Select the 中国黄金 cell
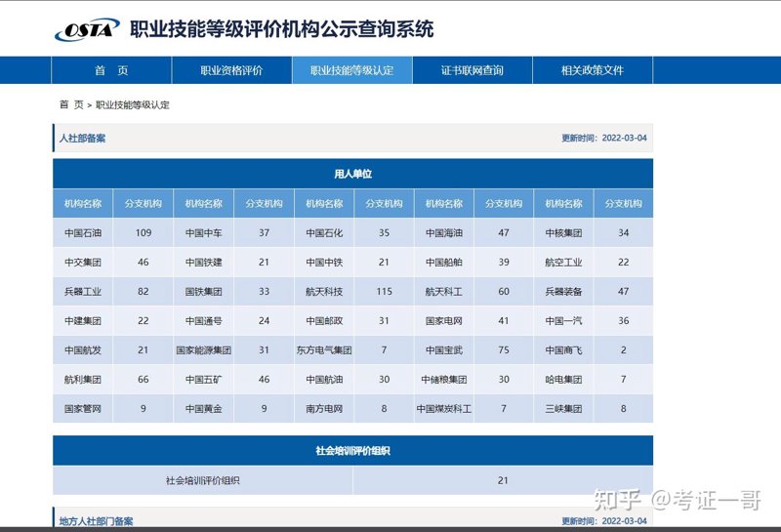The image size is (781, 532). [203, 409]
